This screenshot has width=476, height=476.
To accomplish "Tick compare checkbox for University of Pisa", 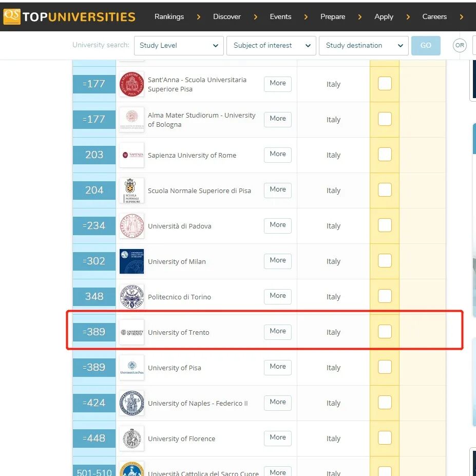I will 385,367.
